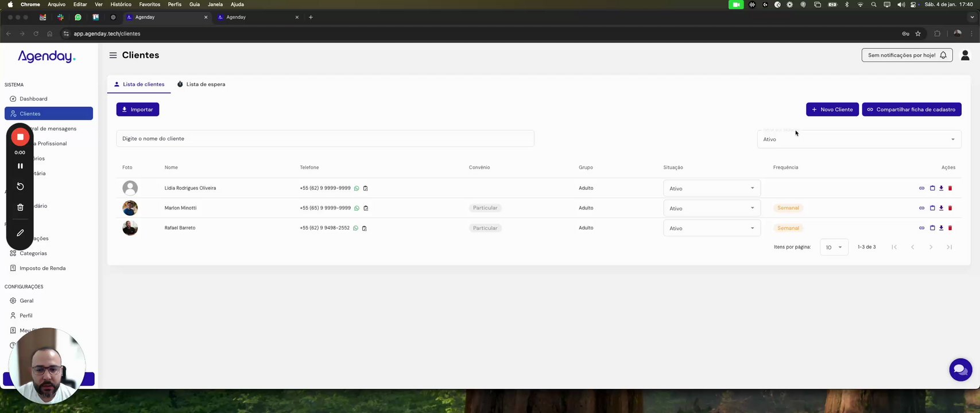The width and height of the screenshot is (980, 413).
Task: Open macOS Control Center icon
Action: 913,5
